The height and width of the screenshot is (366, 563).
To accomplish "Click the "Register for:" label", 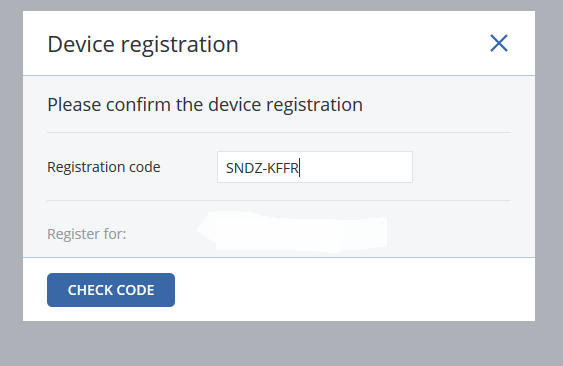I will coord(87,234).
